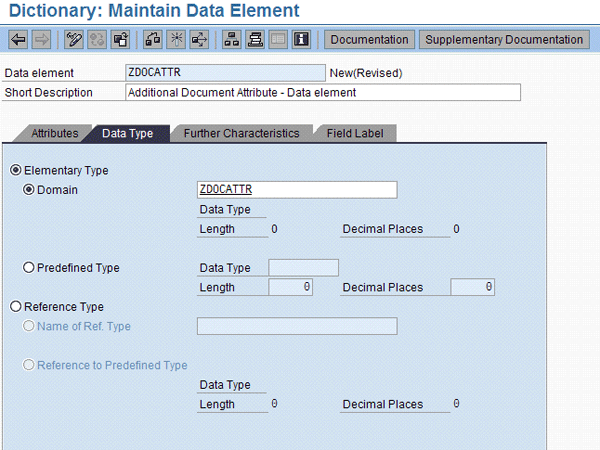Open the Where-Used List icon
The width and height of the screenshot is (600, 450).
[x=198, y=40]
